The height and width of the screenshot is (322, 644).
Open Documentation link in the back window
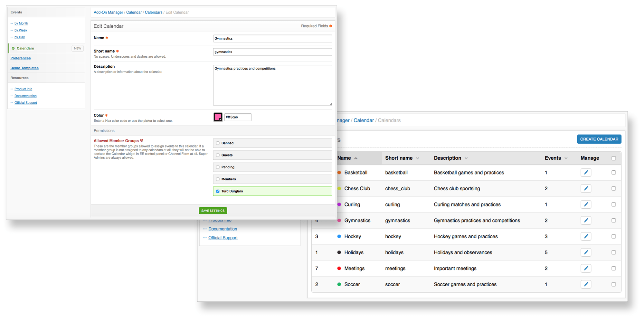pos(223,229)
